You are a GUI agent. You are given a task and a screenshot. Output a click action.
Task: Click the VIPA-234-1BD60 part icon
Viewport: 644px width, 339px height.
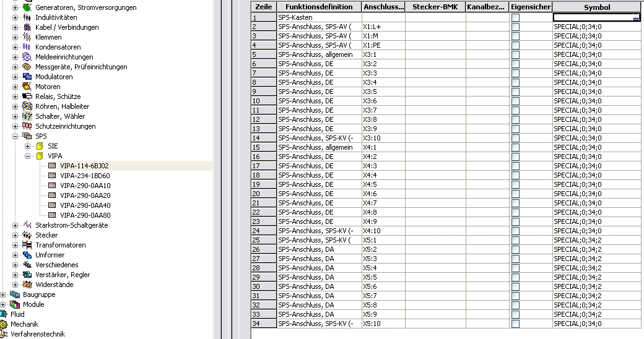pyautogui.click(x=52, y=176)
